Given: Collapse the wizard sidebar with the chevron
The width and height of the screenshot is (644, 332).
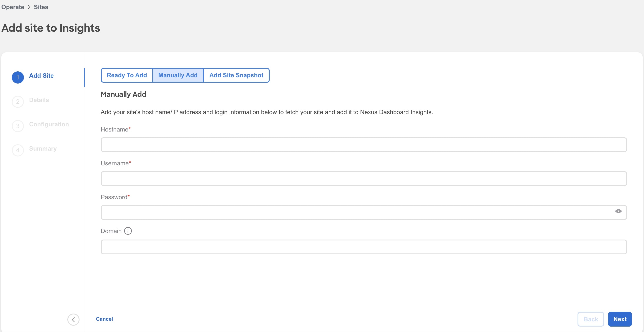Looking at the screenshot, I should pyautogui.click(x=73, y=319).
